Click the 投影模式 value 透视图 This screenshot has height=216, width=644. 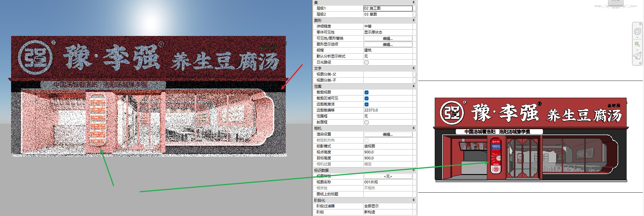(x=388, y=146)
